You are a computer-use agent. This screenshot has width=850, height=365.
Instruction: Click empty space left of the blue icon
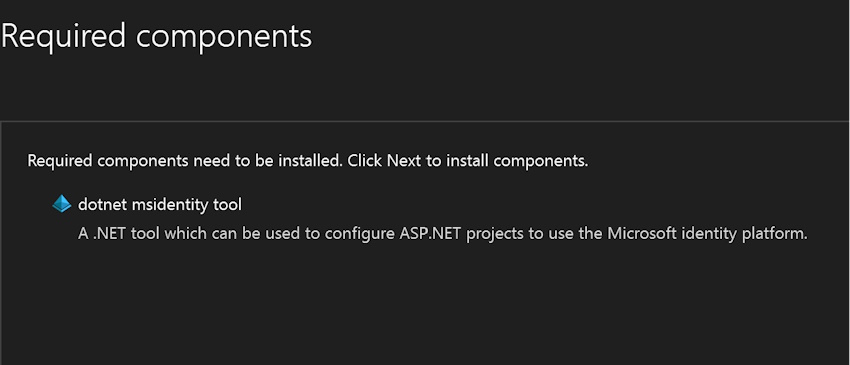[x=27, y=204]
